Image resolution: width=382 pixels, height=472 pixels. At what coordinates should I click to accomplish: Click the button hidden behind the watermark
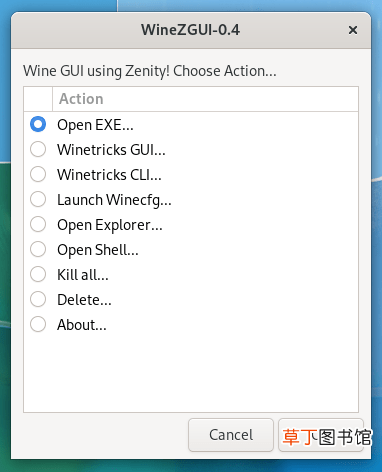321,435
